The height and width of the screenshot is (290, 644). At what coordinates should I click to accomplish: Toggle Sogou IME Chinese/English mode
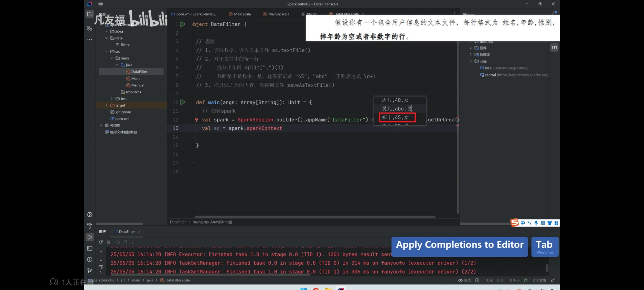coord(523,223)
